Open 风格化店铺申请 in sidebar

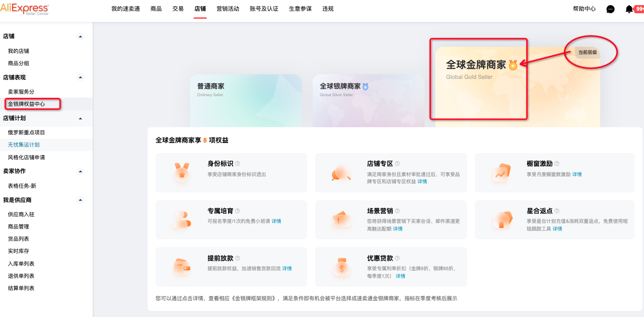(26, 157)
